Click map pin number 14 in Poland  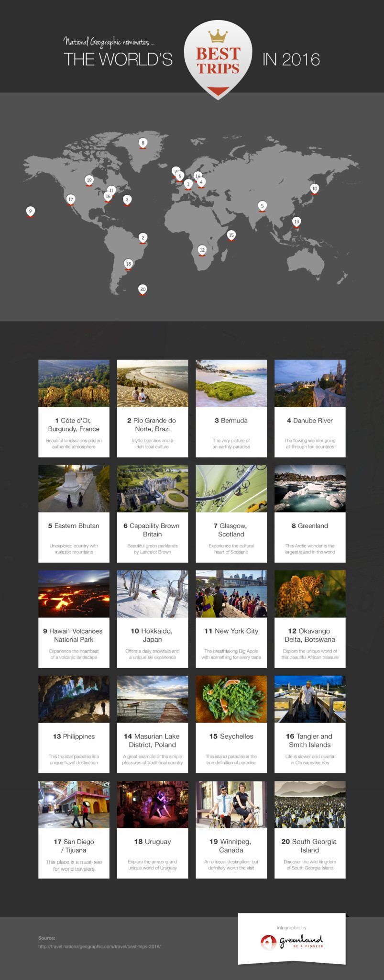198,176
